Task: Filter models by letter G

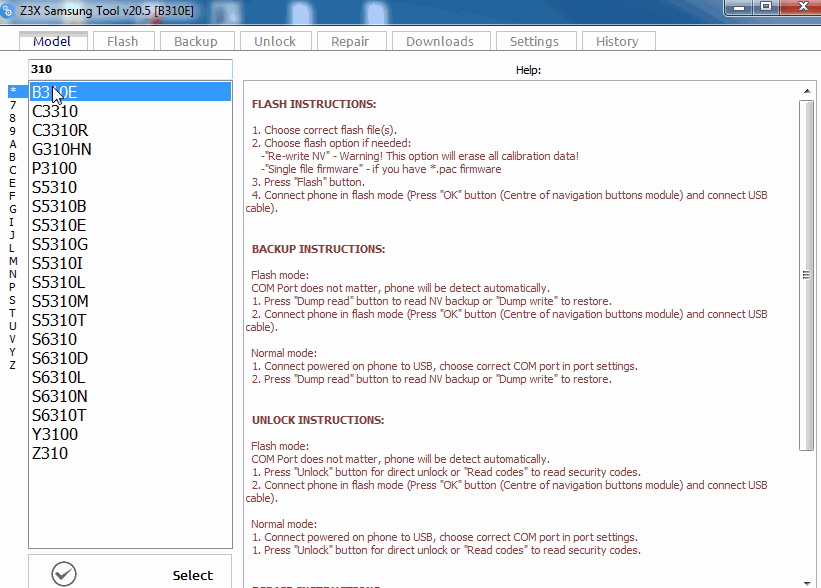Action: pyautogui.click(x=13, y=209)
